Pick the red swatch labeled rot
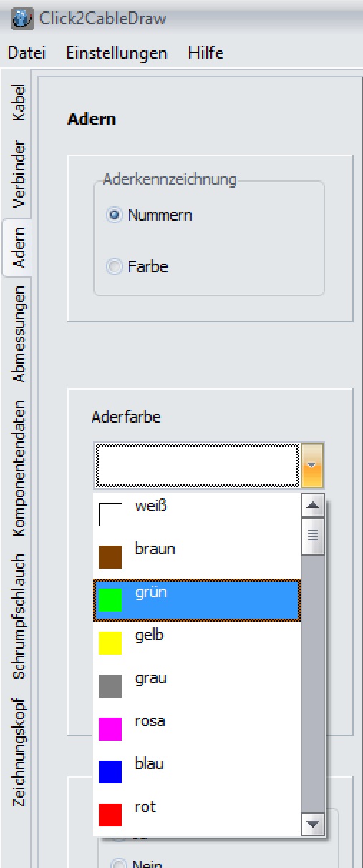This screenshot has height=868, width=363. [x=110, y=814]
